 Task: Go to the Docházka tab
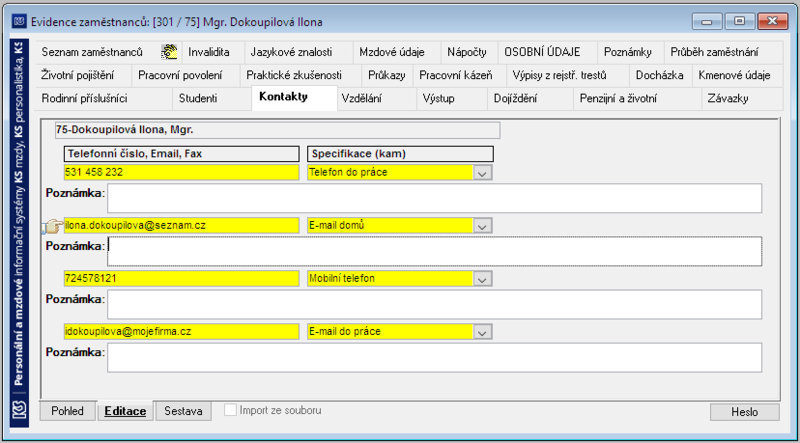[660, 76]
